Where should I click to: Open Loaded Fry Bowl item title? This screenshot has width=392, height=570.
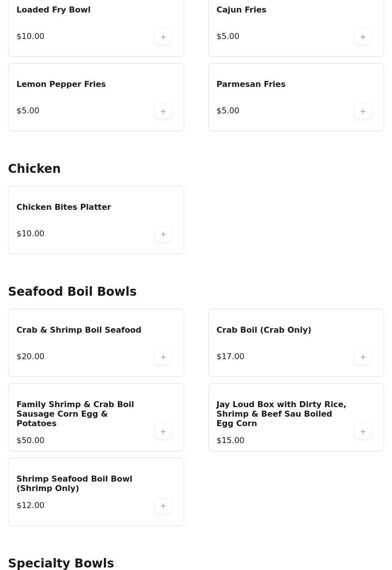(53, 9)
